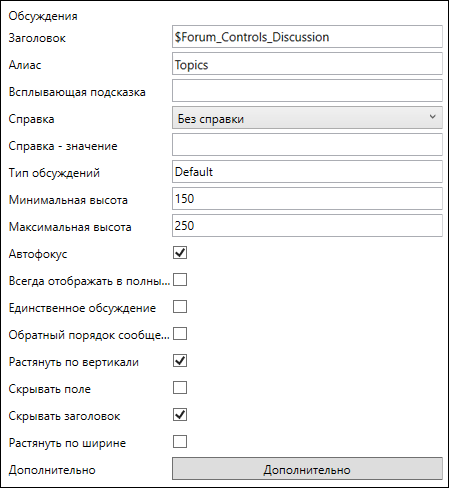
Task: Click the Обсуждения section heading
Action: 43,16
